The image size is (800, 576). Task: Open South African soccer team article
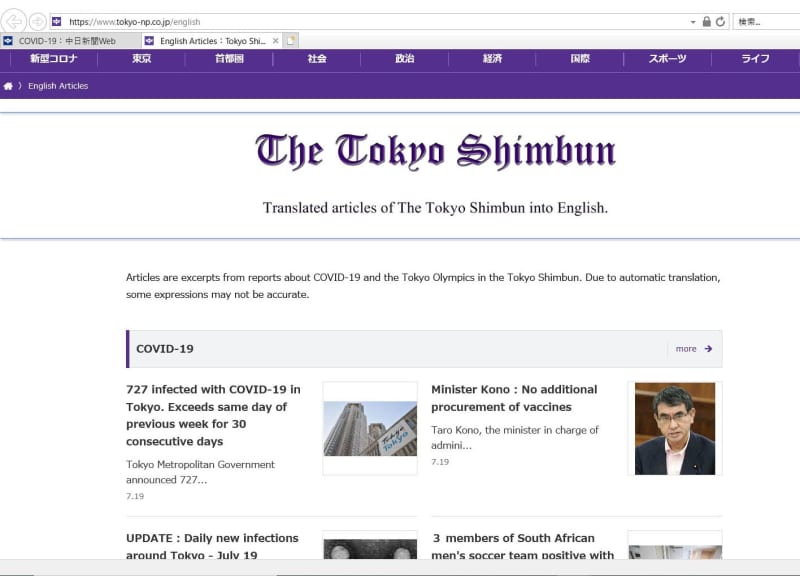point(523,546)
